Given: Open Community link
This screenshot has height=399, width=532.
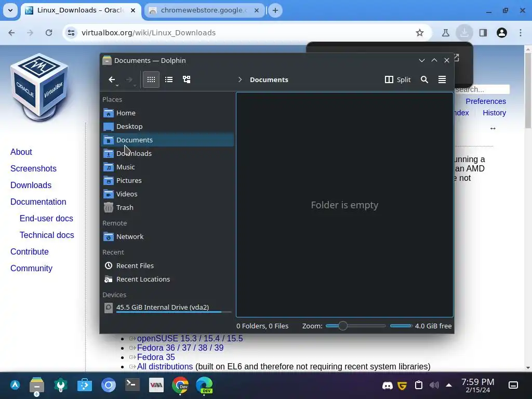Looking at the screenshot, I should (31, 268).
